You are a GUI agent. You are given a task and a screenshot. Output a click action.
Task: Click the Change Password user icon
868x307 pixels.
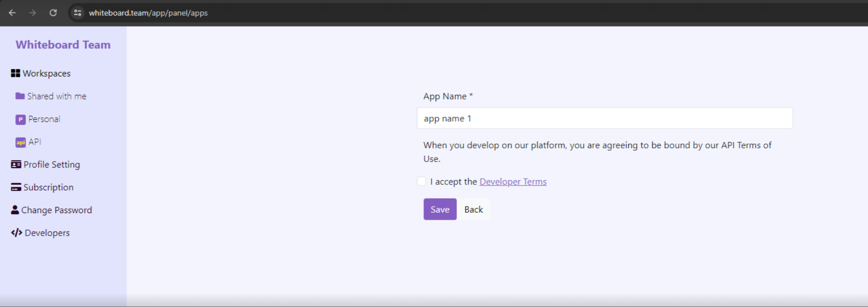[15, 210]
